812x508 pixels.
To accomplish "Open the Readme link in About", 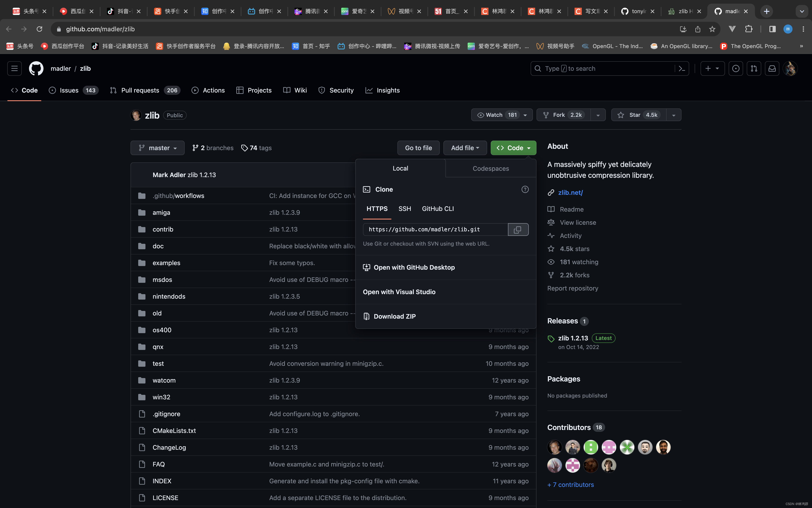I will (571, 209).
